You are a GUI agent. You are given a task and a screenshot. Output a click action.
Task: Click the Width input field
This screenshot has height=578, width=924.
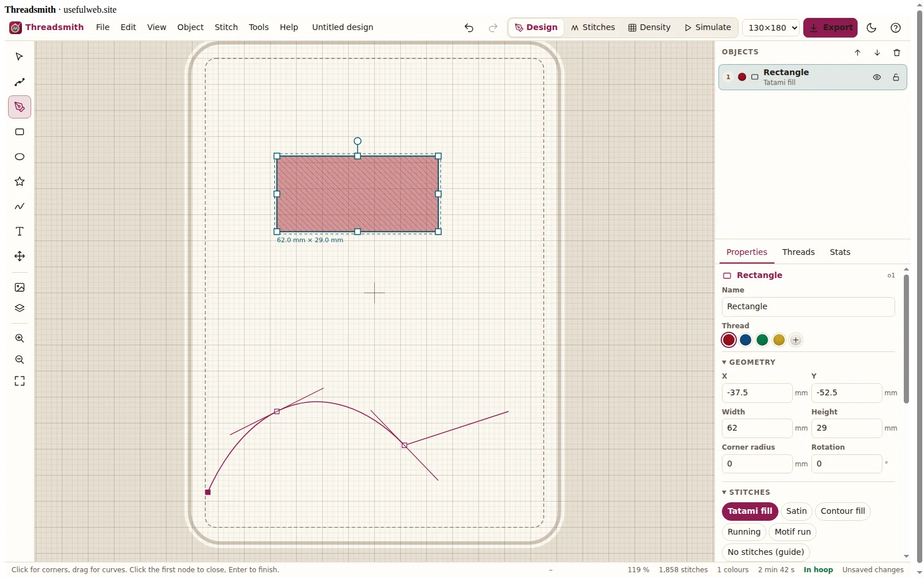[757, 428]
